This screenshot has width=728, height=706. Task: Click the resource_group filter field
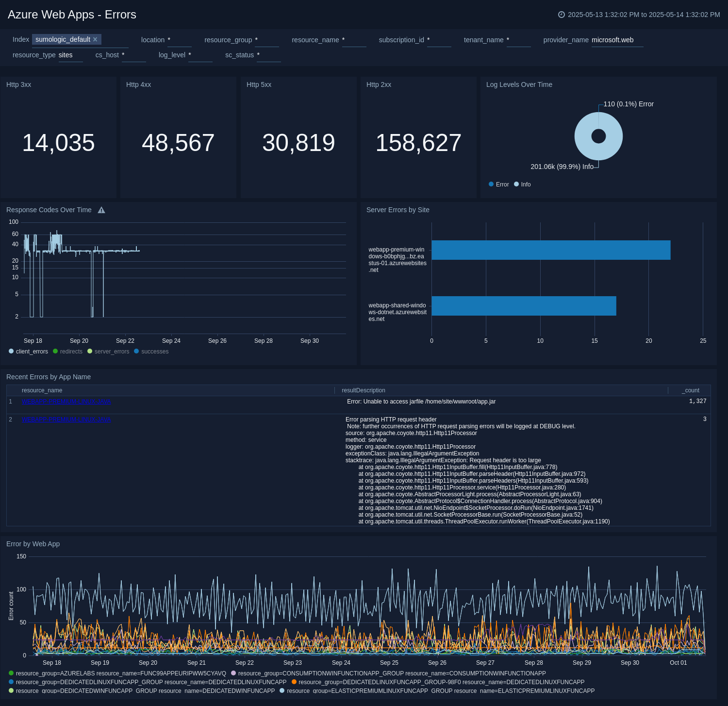(266, 40)
